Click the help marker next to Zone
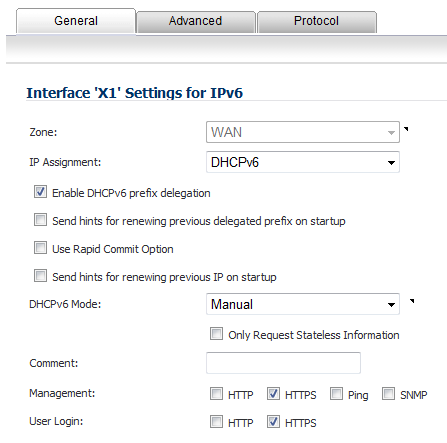 tap(406, 129)
